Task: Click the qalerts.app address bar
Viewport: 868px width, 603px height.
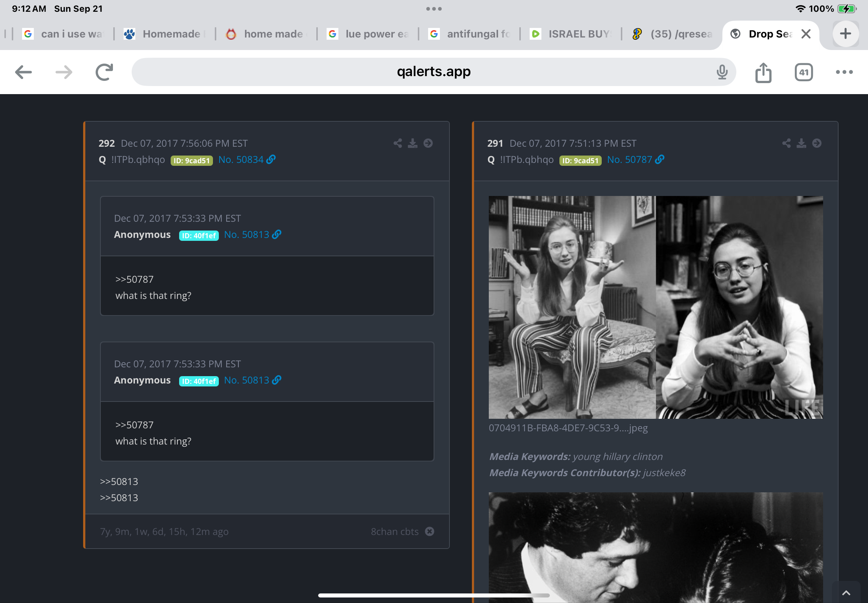Action: tap(433, 72)
